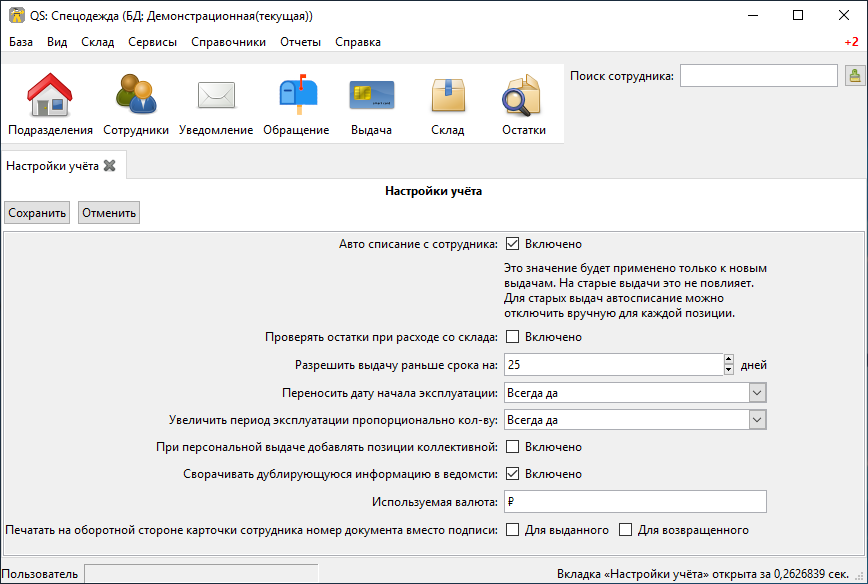
Task: Open the База menu
Action: (x=21, y=42)
